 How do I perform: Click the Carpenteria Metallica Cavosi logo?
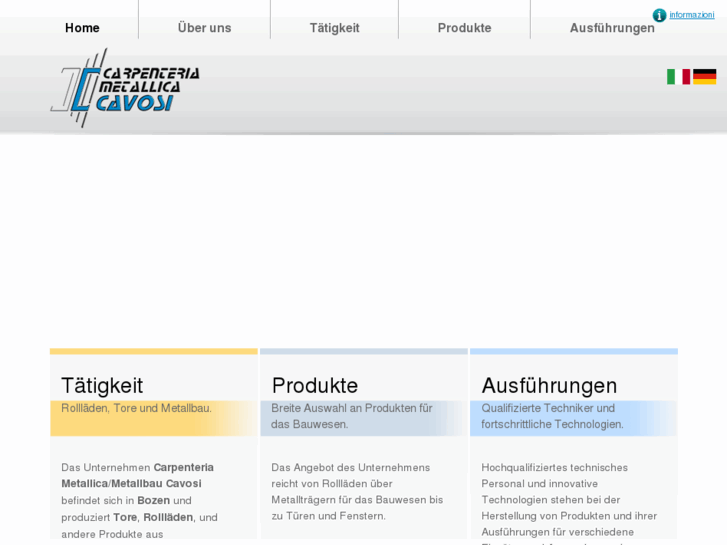pos(125,88)
